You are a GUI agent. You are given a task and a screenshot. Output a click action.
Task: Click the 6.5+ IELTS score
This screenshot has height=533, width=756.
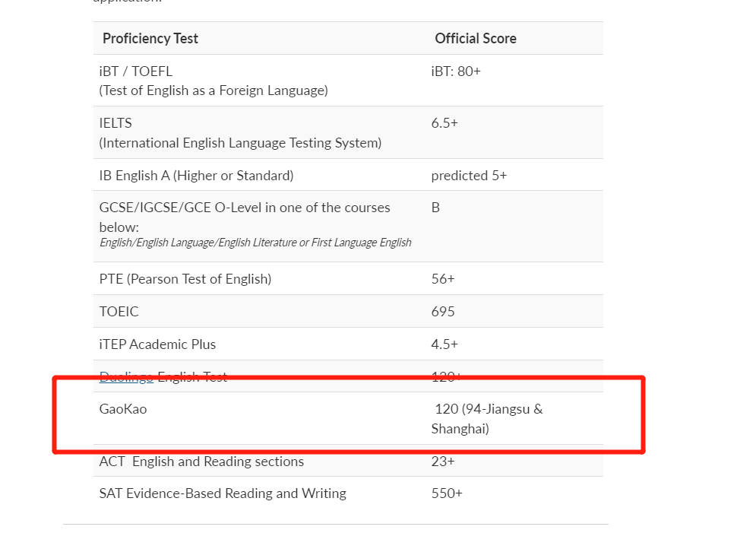444,123
